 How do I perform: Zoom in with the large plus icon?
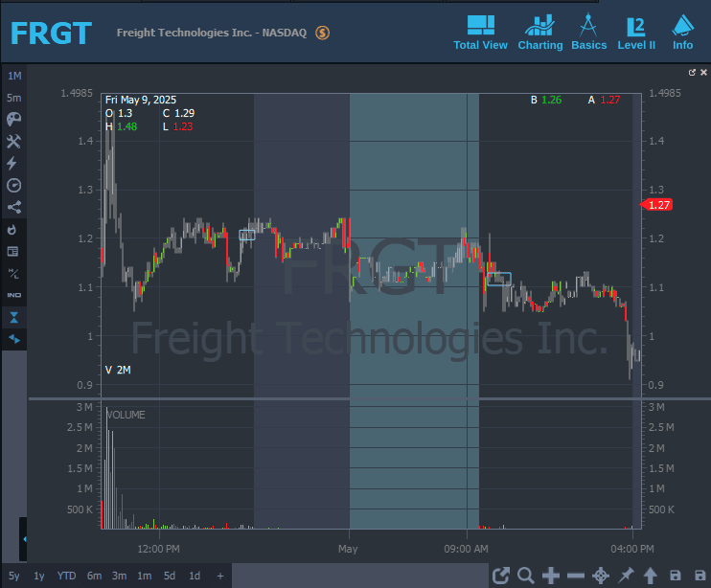[551, 576]
